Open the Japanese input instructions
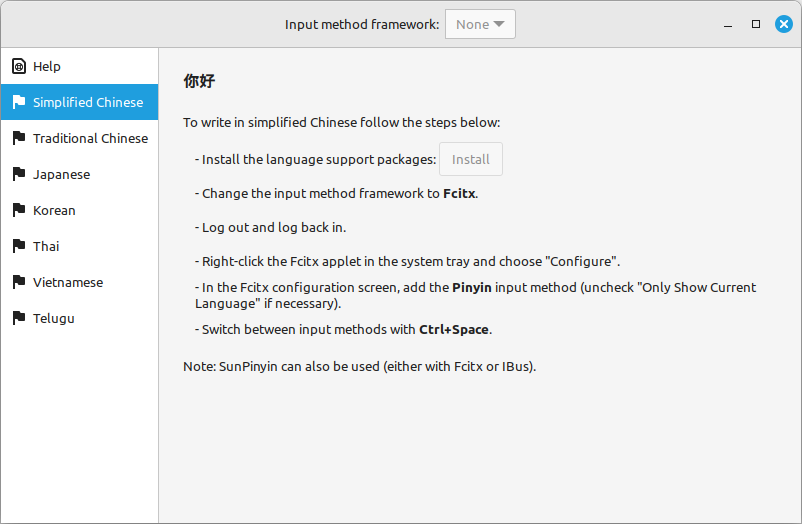This screenshot has height=524, width=802. coord(61,174)
